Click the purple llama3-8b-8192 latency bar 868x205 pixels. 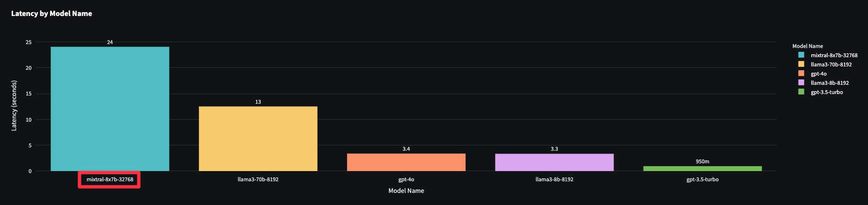pyautogui.click(x=554, y=162)
